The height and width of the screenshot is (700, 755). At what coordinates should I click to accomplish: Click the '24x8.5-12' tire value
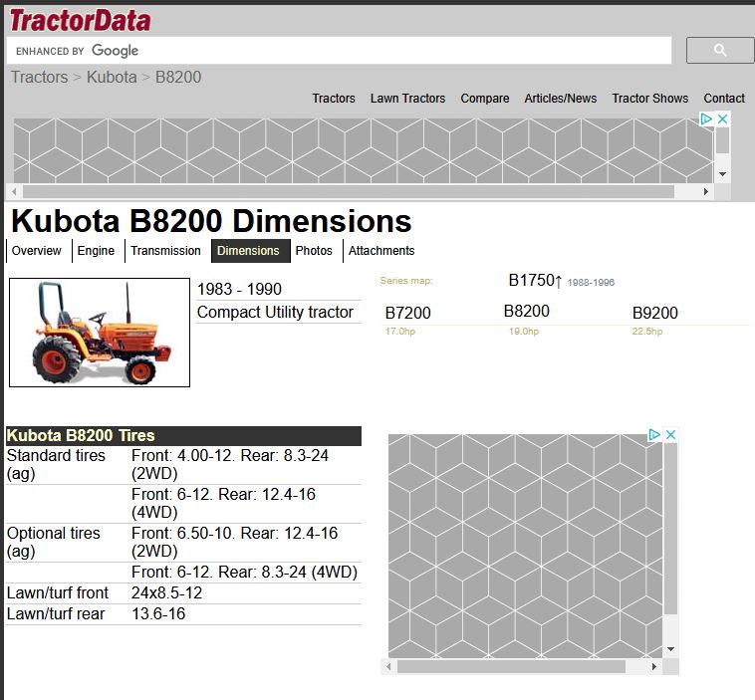166,592
